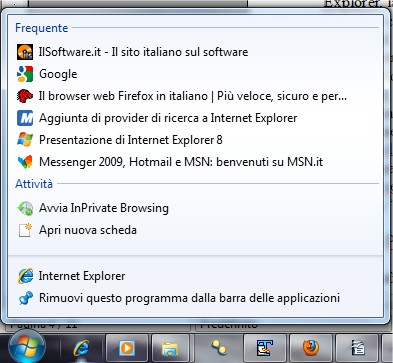Select Rimuovi questo programma dalla barra delle applicazioni

click(x=196, y=298)
